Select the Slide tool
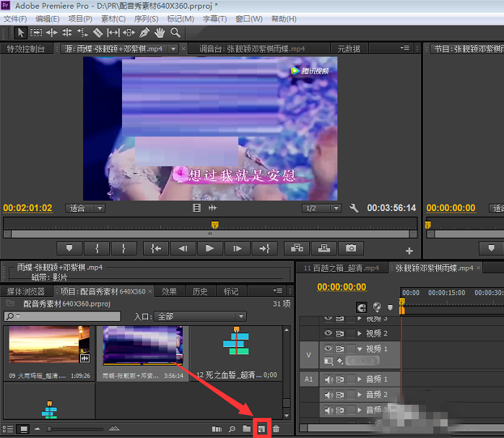This screenshot has height=438, width=504. [129, 33]
